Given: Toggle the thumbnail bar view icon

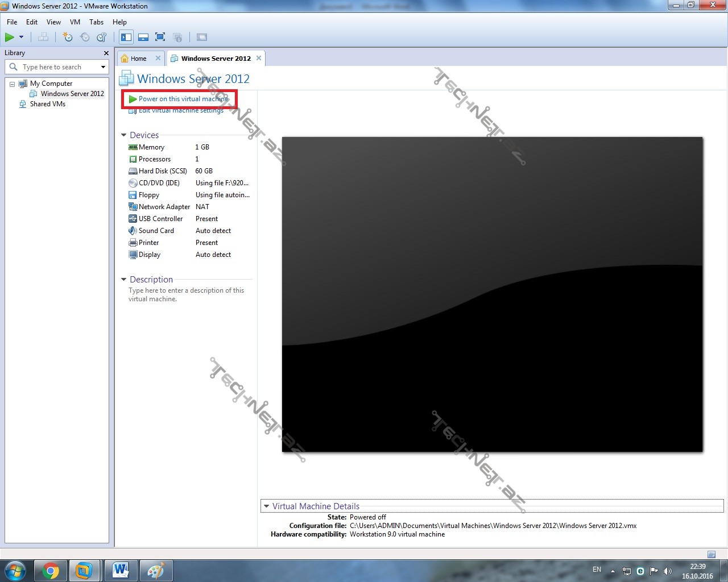Looking at the screenshot, I should [143, 38].
